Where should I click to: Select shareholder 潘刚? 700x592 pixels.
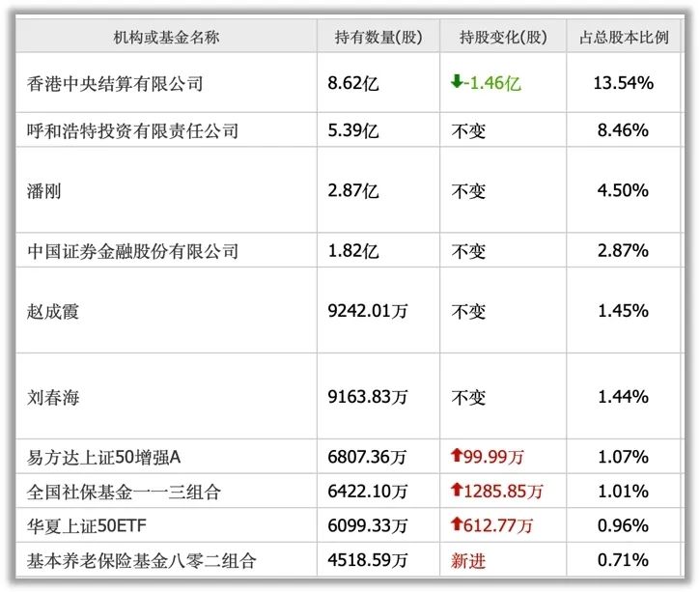pyautogui.click(x=44, y=190)
